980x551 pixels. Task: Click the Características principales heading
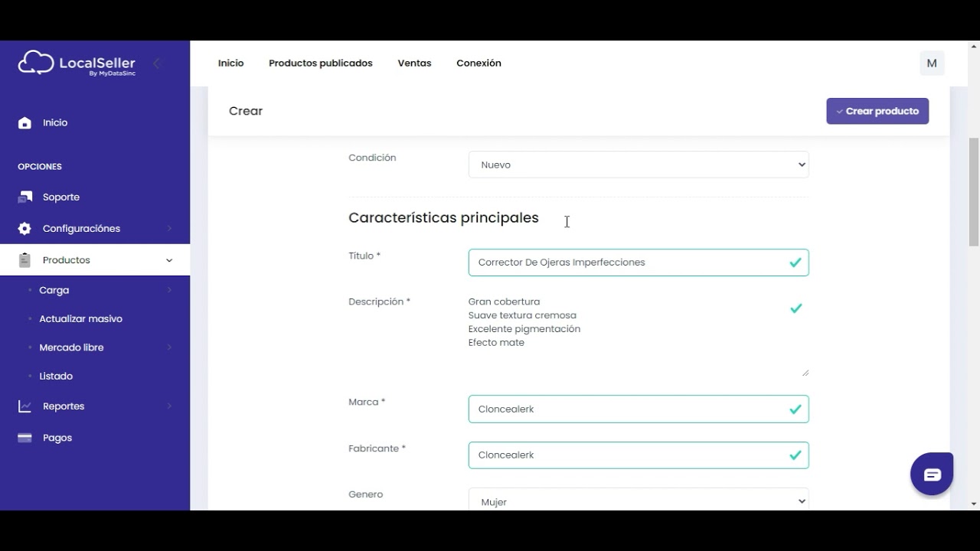pyautogui.click(x=443, y=218)
